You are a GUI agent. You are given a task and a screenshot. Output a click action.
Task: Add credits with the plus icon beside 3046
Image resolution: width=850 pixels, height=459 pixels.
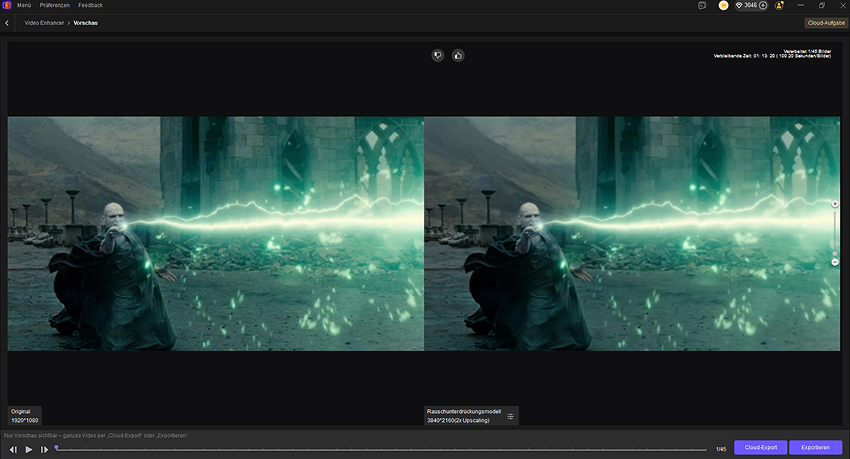[x=763, y=5]
